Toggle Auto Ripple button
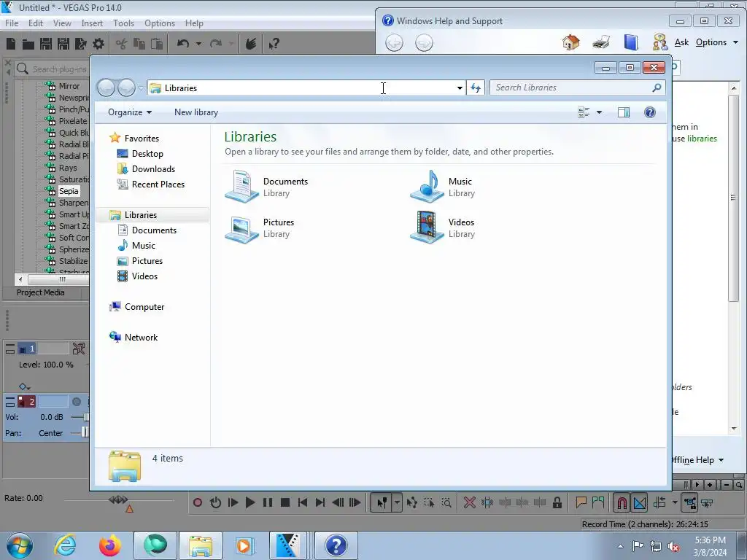The image size is (747, 560). coord(659,502)
